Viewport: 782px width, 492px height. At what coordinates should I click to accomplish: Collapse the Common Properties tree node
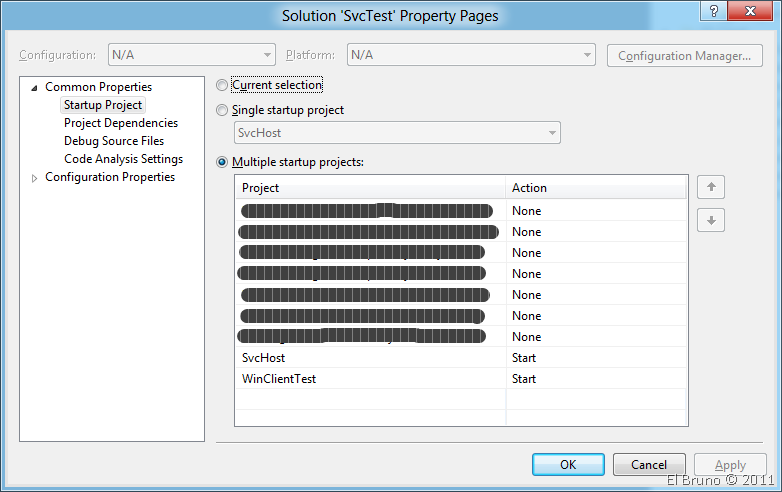click(36, 88)
